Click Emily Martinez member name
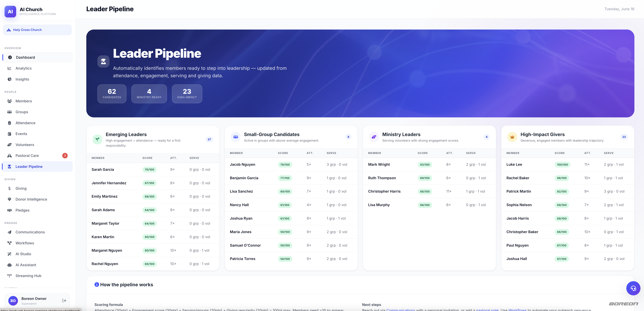Image resolution: width=644 pixels, height=311 pixels. (x=104, y=197)
